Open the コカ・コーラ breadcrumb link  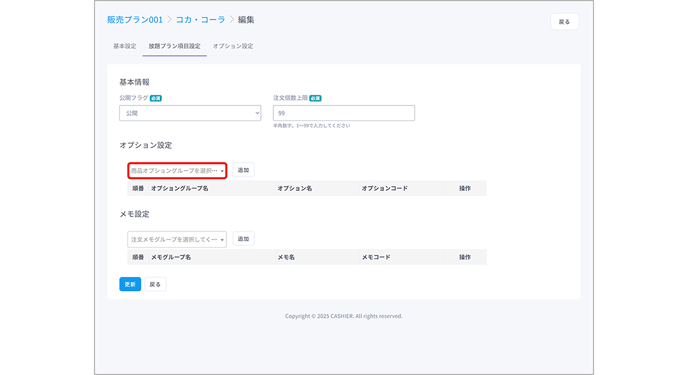[200, 20]
